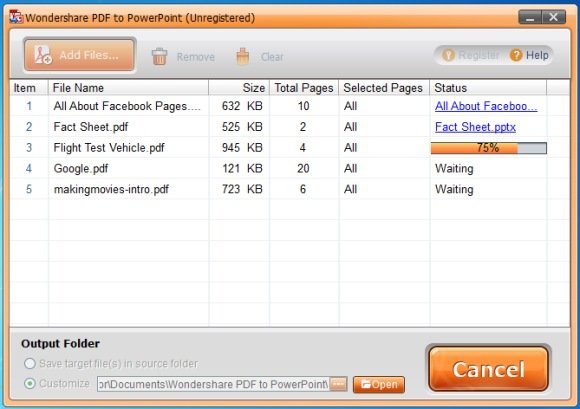Select Save target file(s) in source folder
Viewport: 580px width, 409px height.
(x=30, y=364)
